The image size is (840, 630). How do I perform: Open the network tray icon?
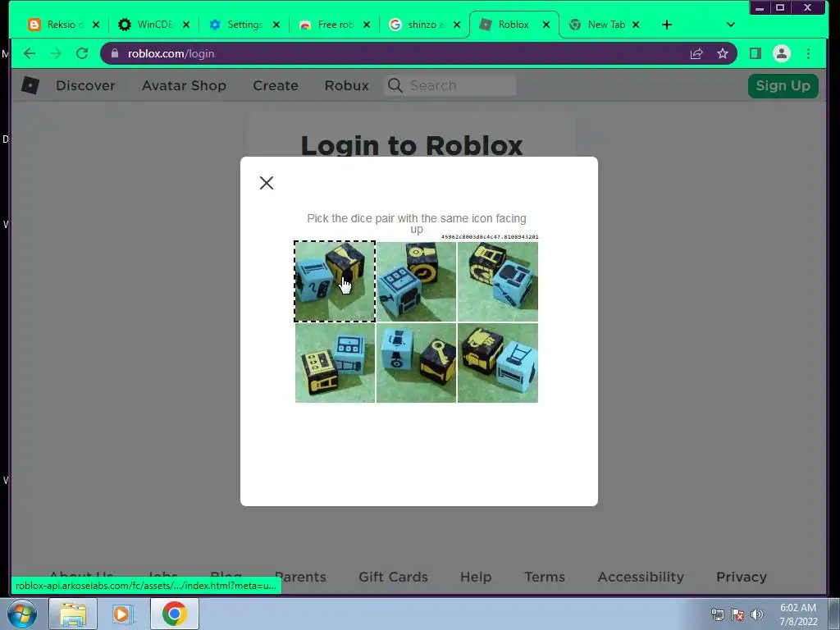[x=717, y=614]
